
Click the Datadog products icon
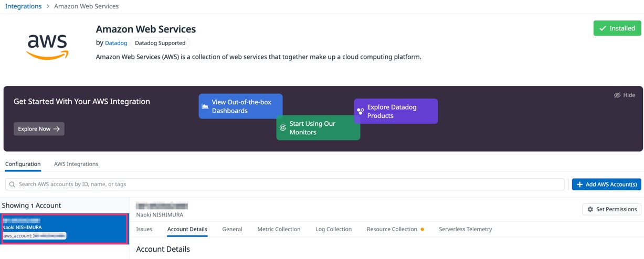[361, 111]
